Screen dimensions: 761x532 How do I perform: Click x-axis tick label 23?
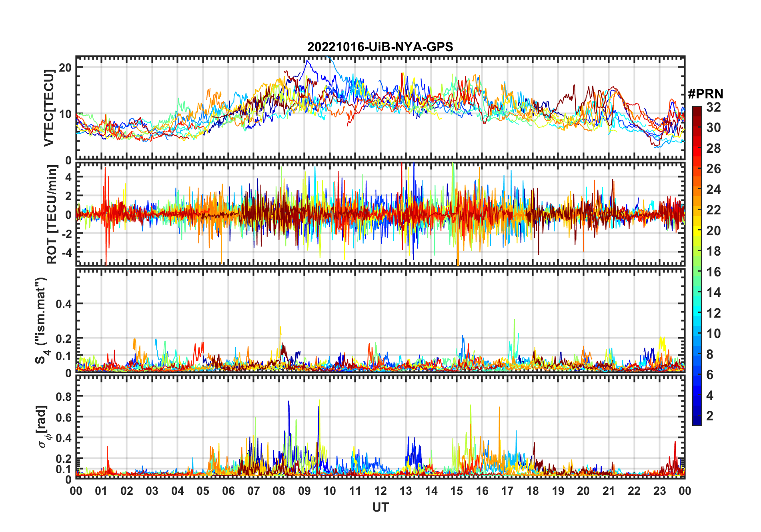click(x=660, y=491)
